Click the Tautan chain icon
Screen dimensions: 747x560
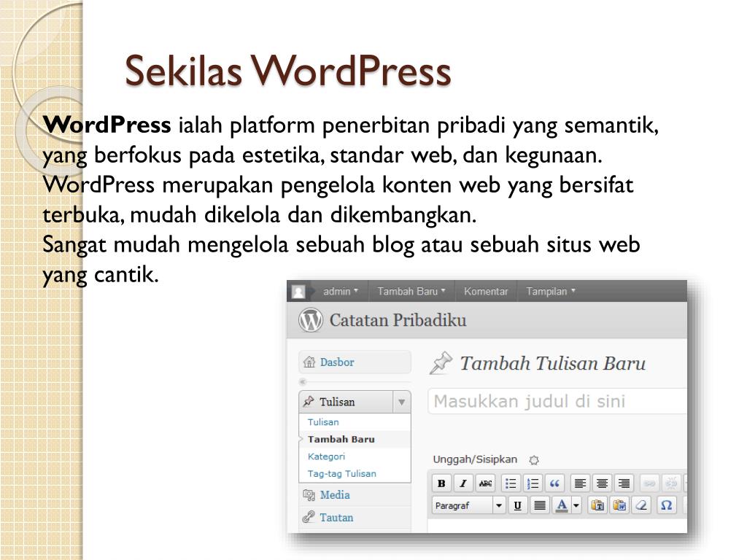[309, 517]
